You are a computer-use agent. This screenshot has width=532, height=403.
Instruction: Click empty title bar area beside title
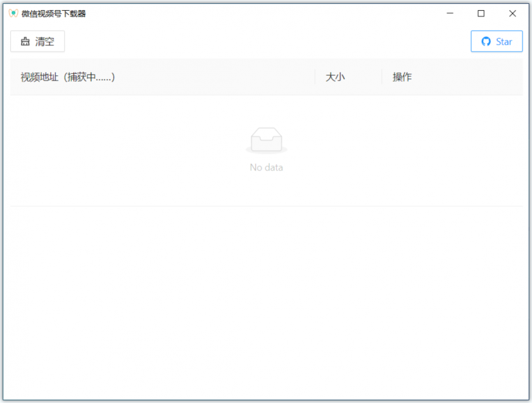click(x=253, y=13)
